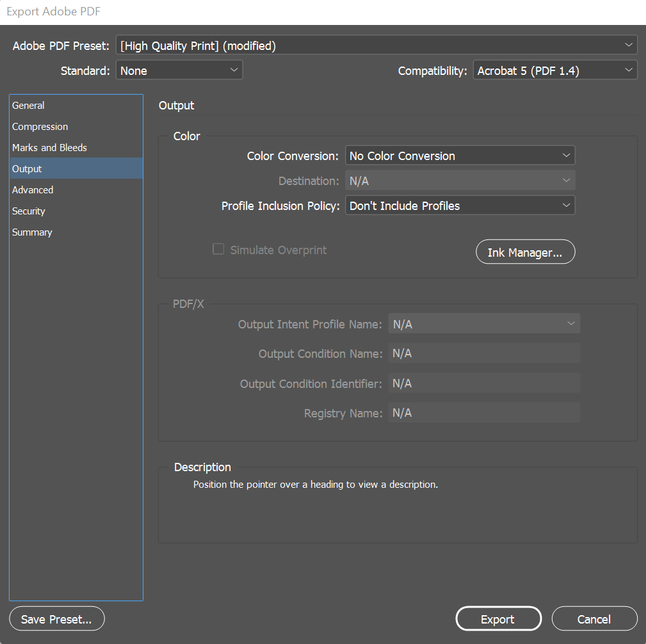Open the Color Conversion dropdown
Screen dimensions: 646x644
[x=460, y=156]
